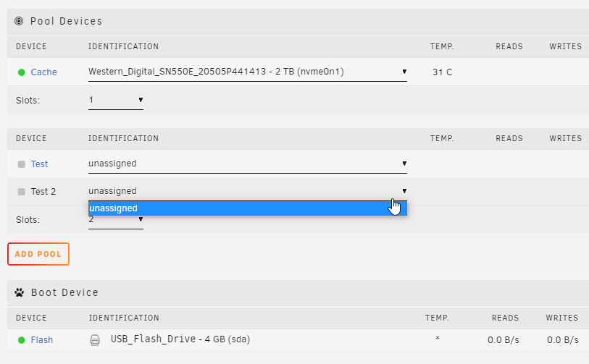Open the Test pool Slots dropdown
Screen dimensions: 589x364
(x=116, y=219)
